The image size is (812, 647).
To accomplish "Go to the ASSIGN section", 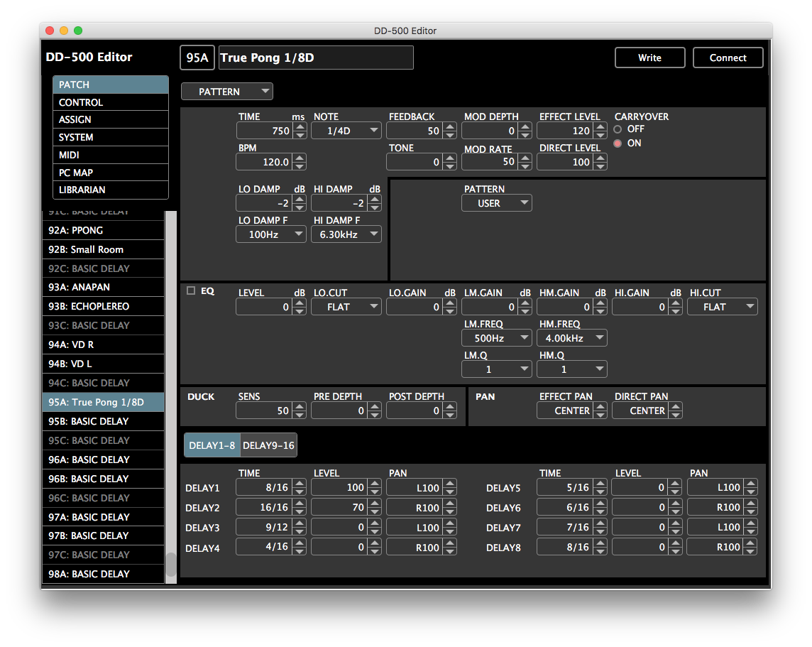I will tap(110, 119).
